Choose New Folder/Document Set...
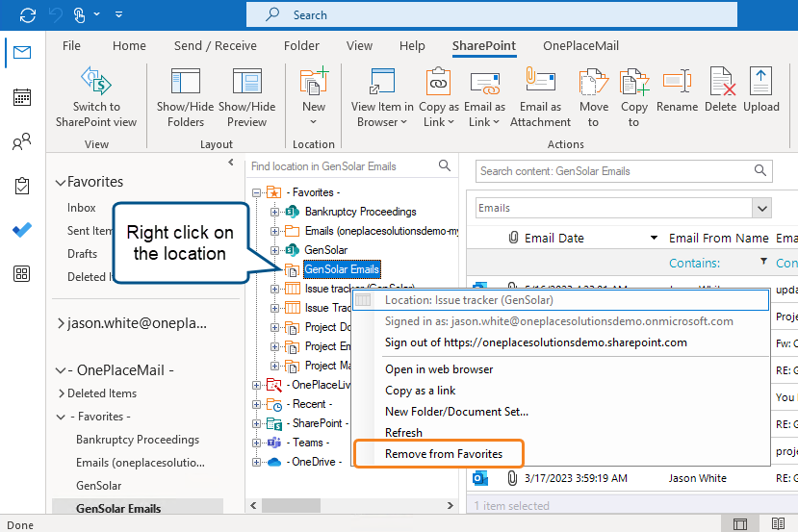 456,412
